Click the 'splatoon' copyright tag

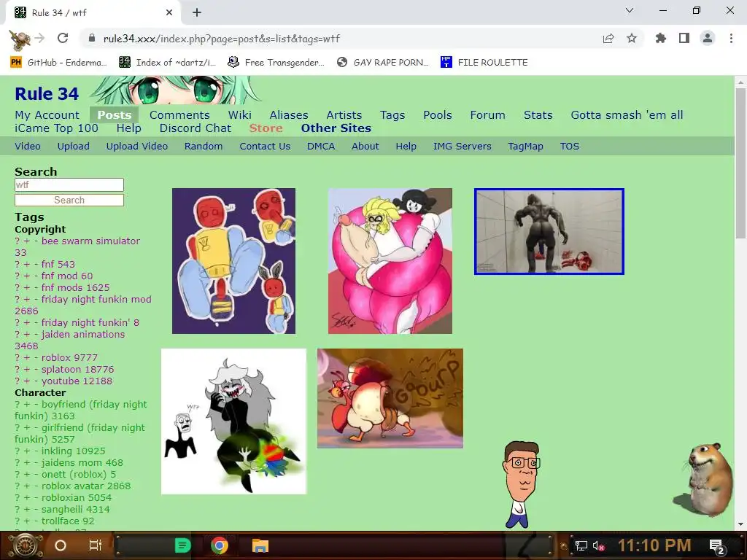61,369
